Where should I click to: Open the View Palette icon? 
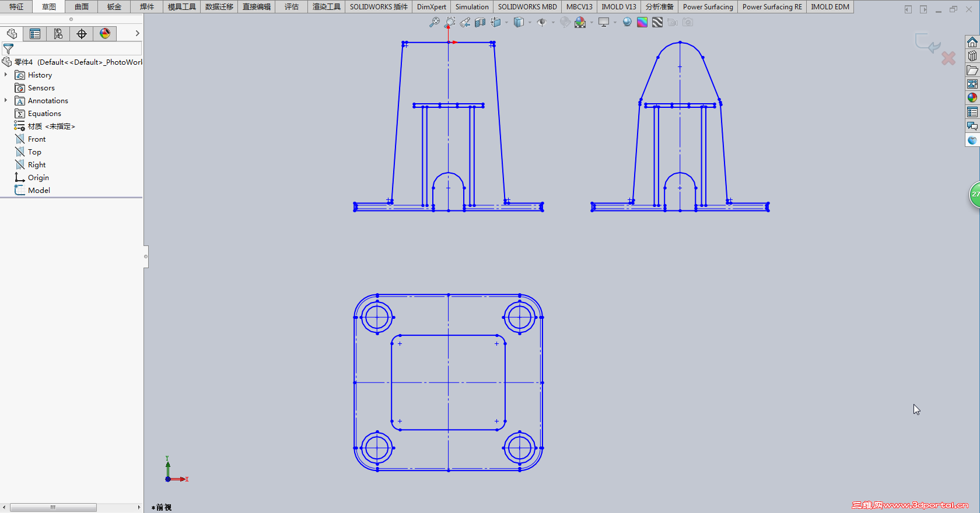tap(972, 84)
